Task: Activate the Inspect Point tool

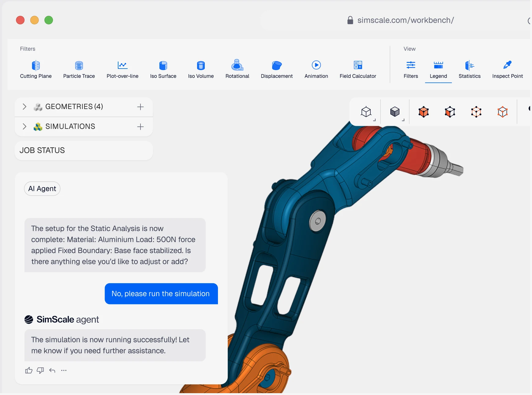Action: 508,70
